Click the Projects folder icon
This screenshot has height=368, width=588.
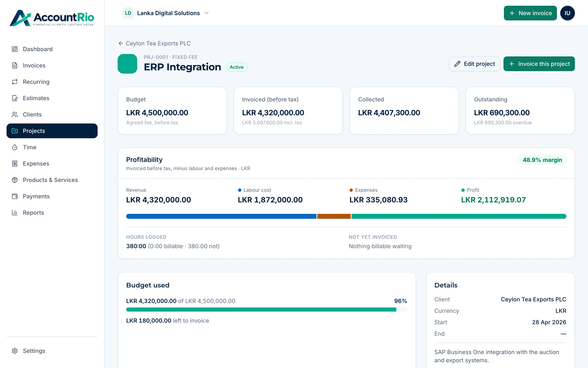point(14,131)
